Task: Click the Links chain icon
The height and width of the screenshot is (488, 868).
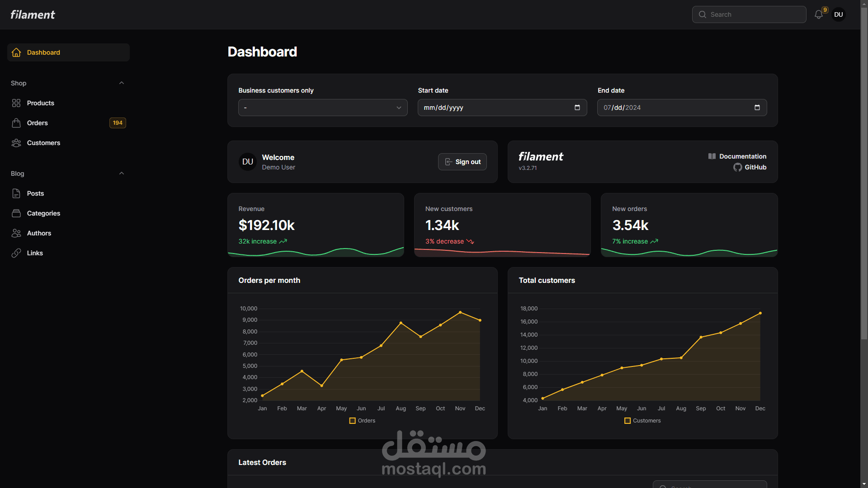Action: [x=16, y=253]
